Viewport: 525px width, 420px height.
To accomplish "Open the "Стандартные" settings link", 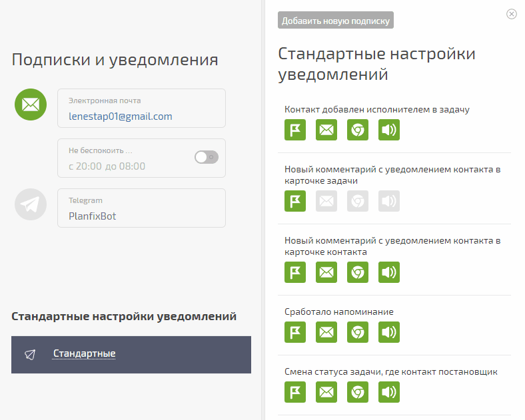I will [x=84, y=353].
